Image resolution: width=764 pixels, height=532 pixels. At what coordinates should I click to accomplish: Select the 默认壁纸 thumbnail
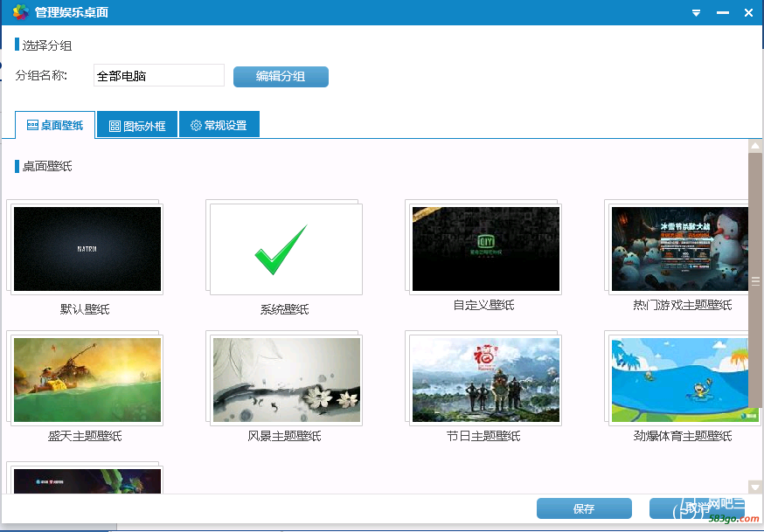[87, 249]
